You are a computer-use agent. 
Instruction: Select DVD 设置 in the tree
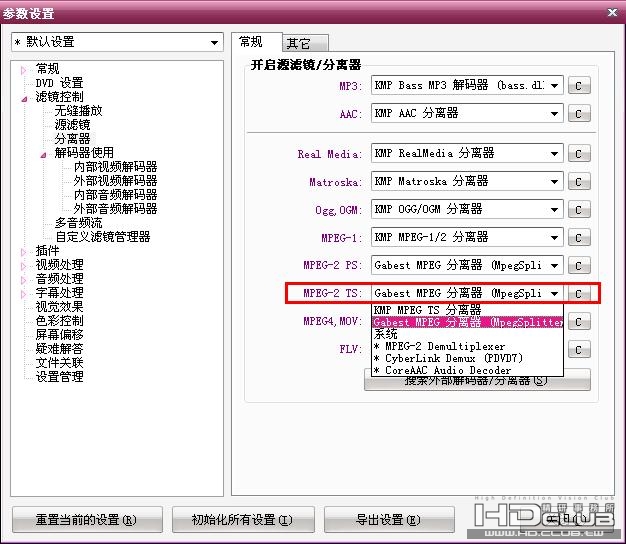59,83
